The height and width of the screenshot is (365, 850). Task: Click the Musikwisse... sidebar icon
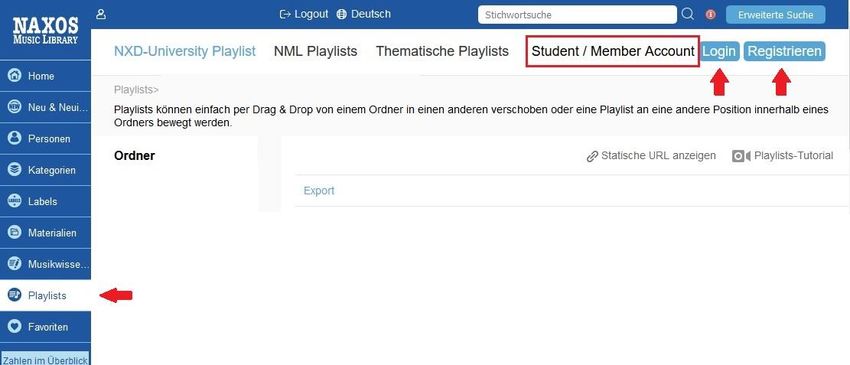(x=15, y=264)
